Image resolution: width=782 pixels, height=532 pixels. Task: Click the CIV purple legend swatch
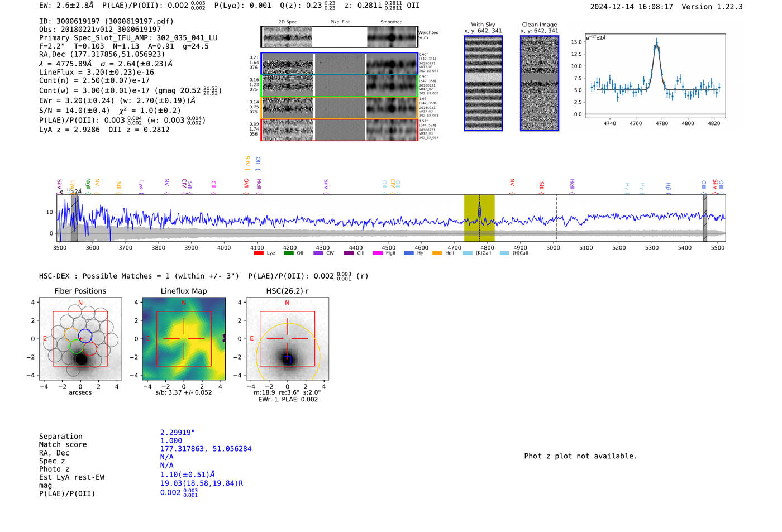(318, 253)
